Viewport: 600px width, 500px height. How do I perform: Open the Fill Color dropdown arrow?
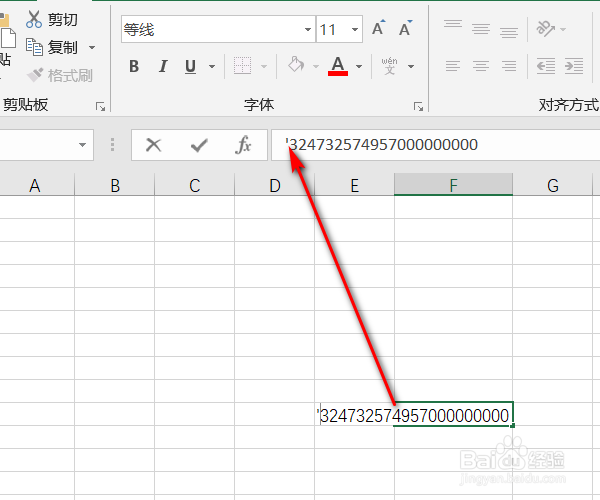(316, 67)
